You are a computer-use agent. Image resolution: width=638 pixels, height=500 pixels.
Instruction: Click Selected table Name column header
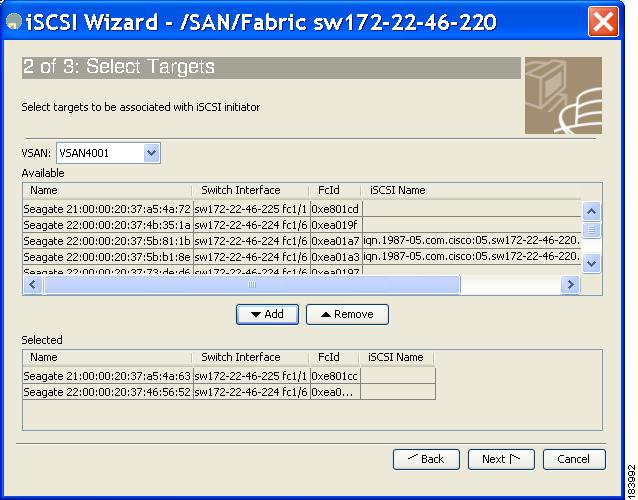pos(107,357)
